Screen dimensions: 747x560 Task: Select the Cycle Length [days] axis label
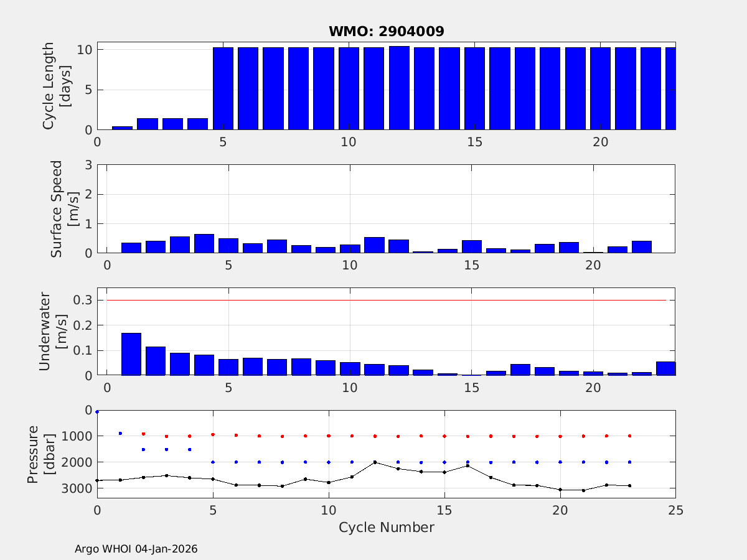pos(56,85)
